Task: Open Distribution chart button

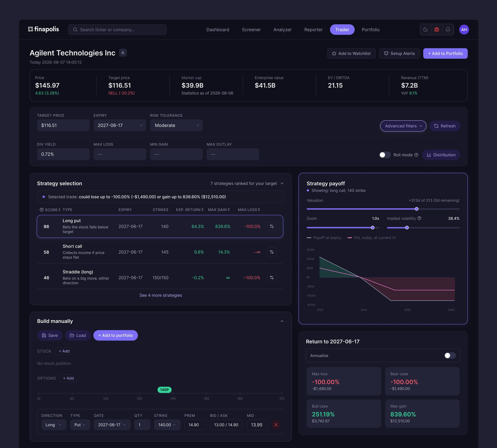Action: pyautogui.click(x=441, y=155)
